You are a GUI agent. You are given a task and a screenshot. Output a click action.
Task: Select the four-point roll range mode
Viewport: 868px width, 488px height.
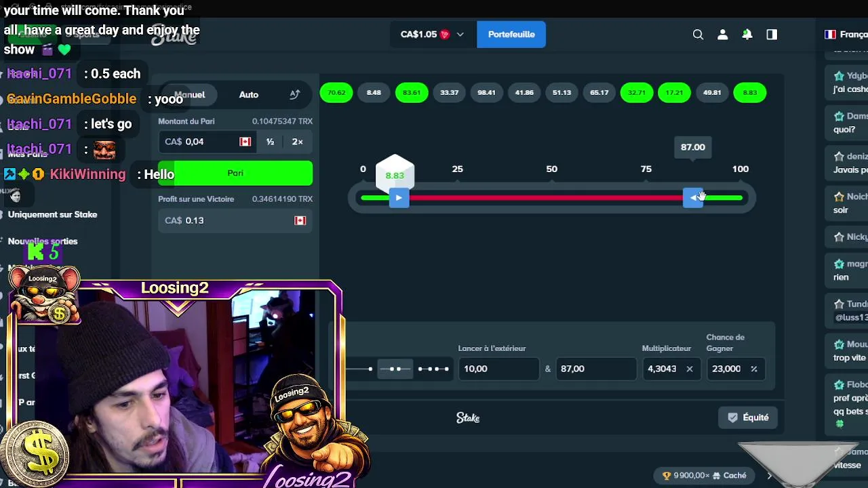[433, 369]
